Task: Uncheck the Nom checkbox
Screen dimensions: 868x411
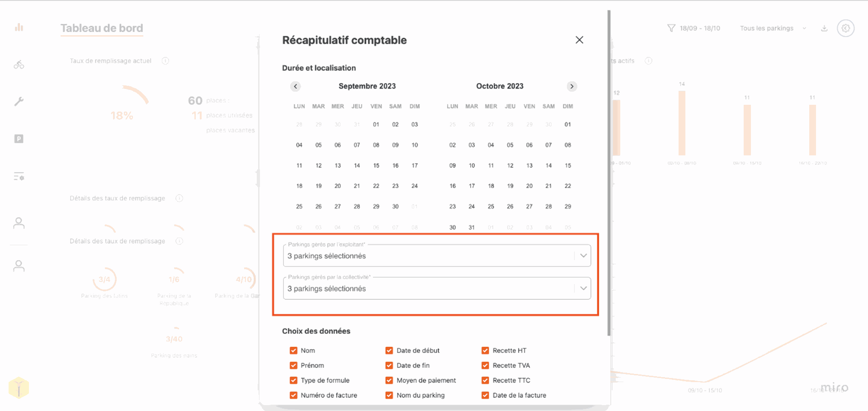Action: (x=293, y=350)
